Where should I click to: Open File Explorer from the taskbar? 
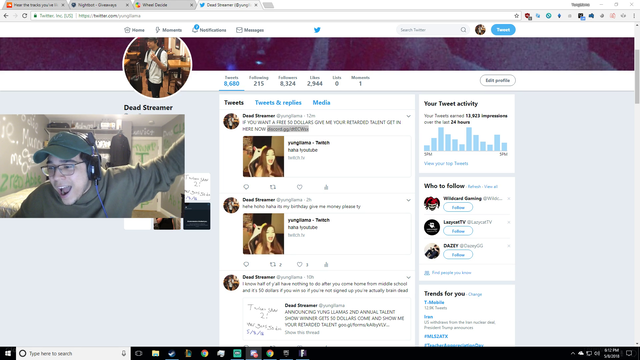156,353
